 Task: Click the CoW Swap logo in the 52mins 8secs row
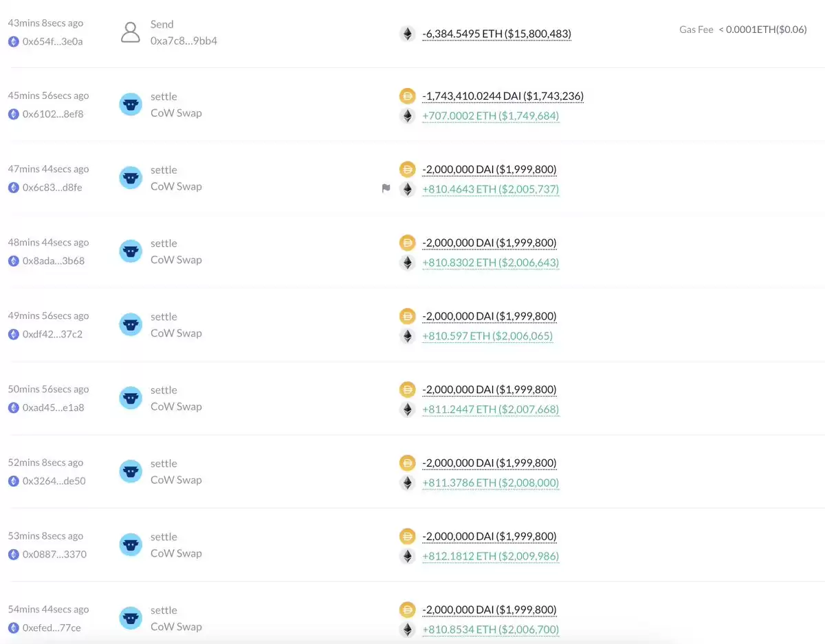click(x=131, y=471)
